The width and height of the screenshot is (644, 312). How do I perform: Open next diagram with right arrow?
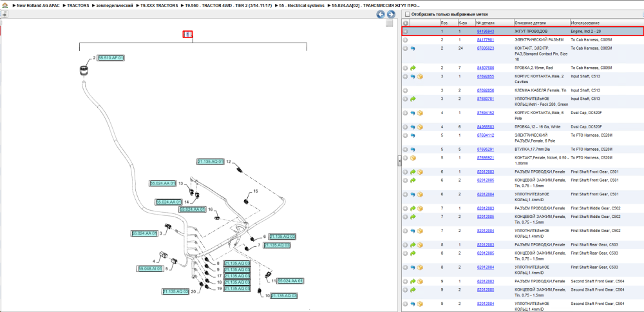391,15
